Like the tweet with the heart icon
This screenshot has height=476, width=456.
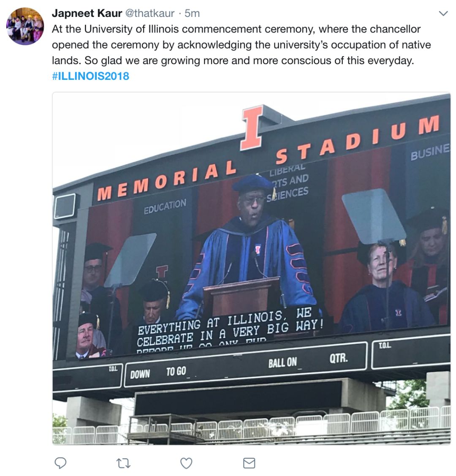[186, 463]
